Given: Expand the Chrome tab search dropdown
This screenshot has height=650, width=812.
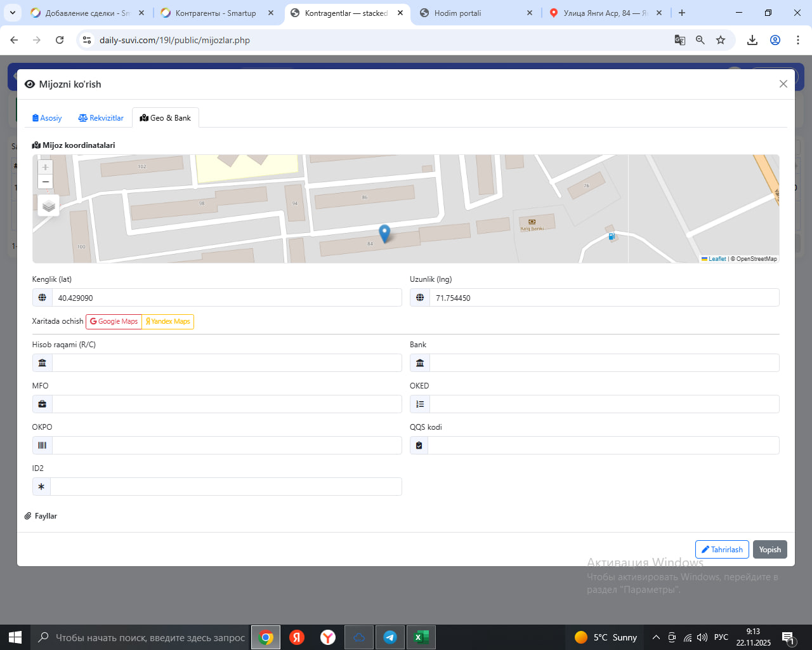Looking at the screenshot, I should point(12,13).
